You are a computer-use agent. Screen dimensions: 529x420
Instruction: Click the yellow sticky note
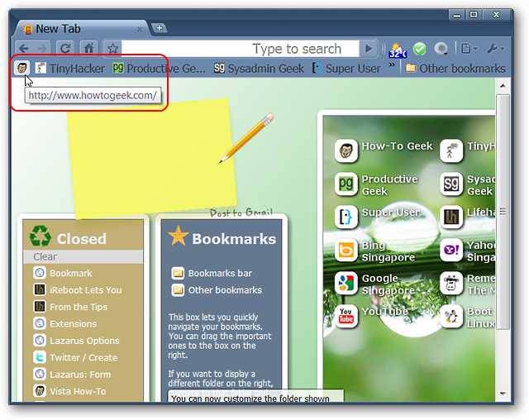[152, 157]
